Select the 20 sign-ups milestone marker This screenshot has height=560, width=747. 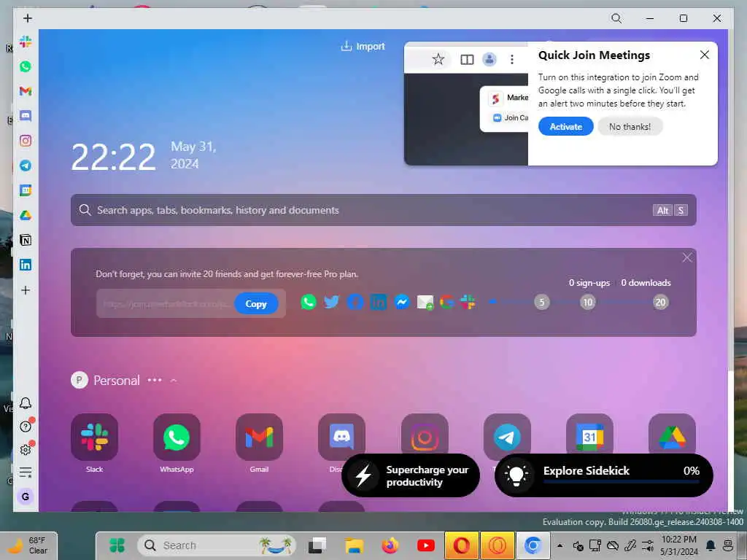coord(660,302)
